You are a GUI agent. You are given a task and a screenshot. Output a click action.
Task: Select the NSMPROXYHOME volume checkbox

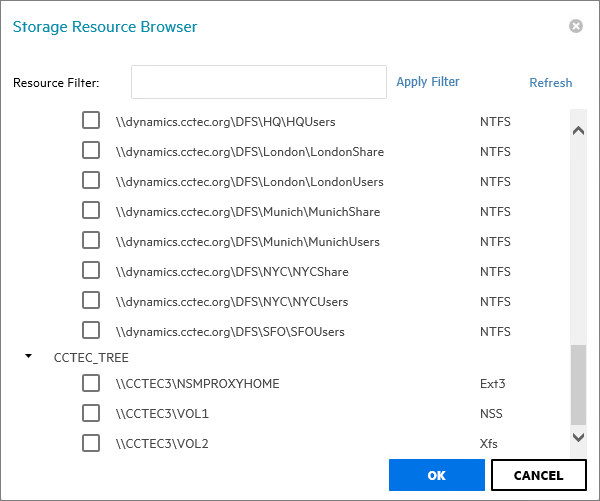[91, 383]
